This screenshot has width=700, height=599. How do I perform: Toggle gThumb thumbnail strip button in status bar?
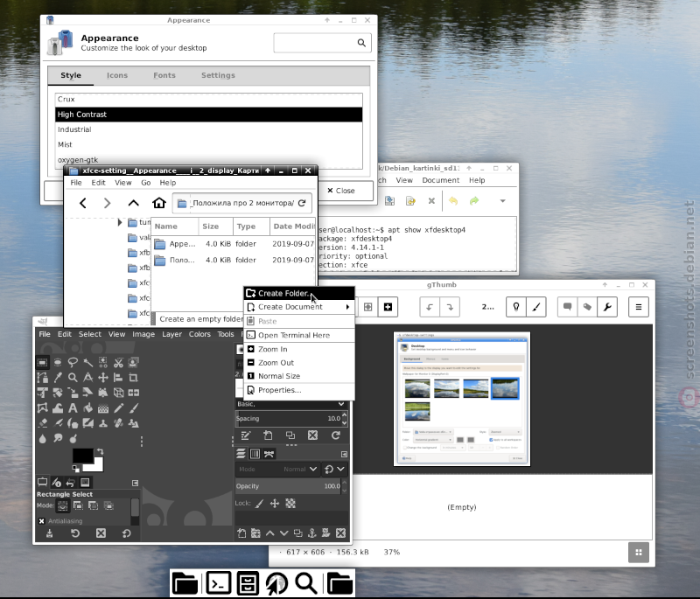pyautogui.click(x=639, y=552)
